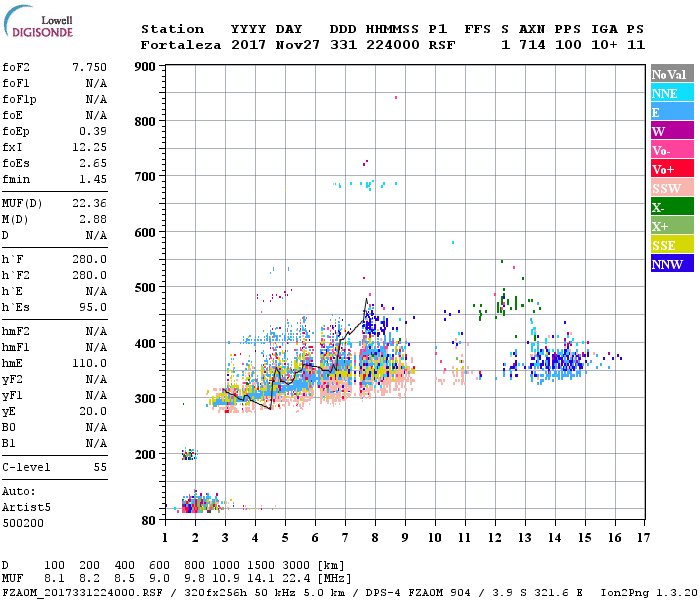Click the h`F value 280.0
700x600 pixels.
tap(89, 259)
